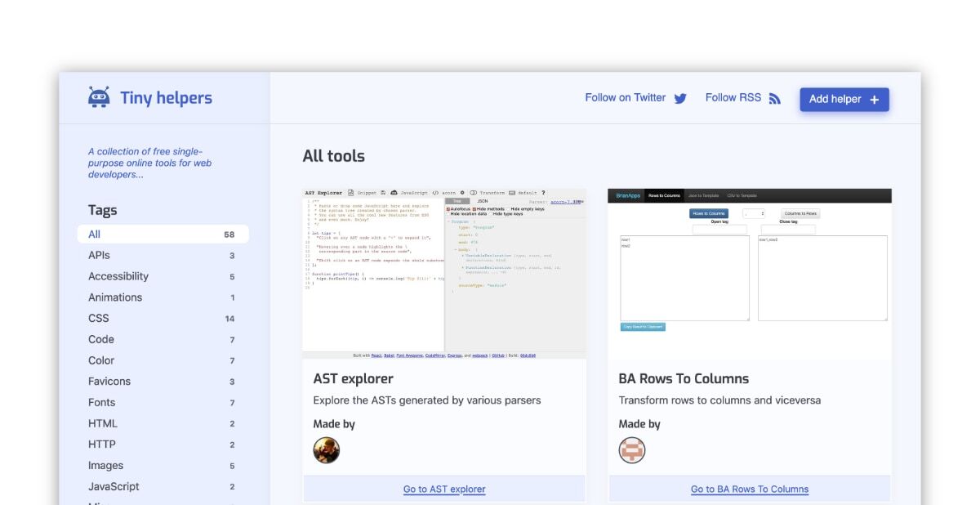Image resolution: width=980 pixels, height=505 pixels.
Task: Select the All tag filter
Action: 163,235
